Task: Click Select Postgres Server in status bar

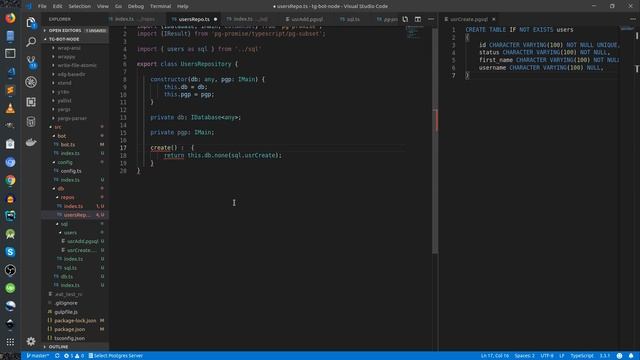Action: pos(116,356)
